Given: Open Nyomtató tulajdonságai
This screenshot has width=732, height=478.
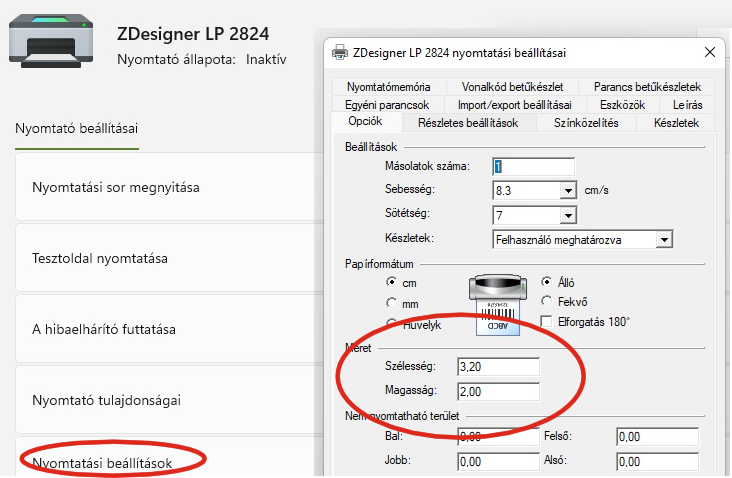Looking at the screenshot, I should click(169, 400).
